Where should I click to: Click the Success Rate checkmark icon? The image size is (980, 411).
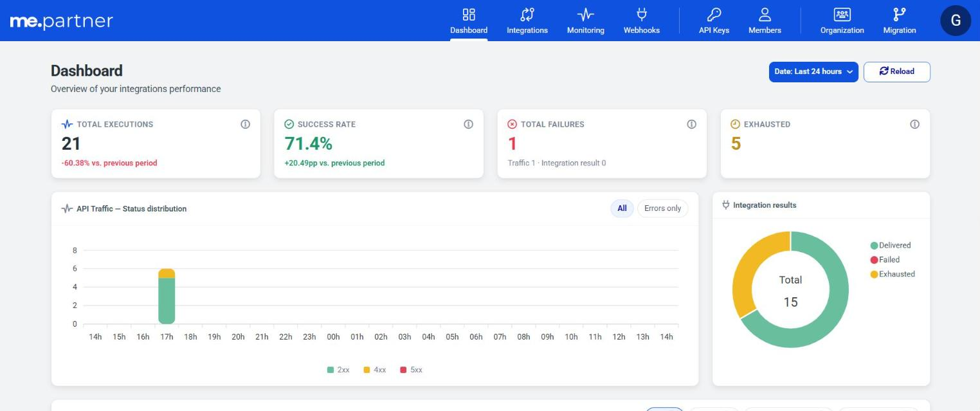pyautogui.click(x=289, y=124)
